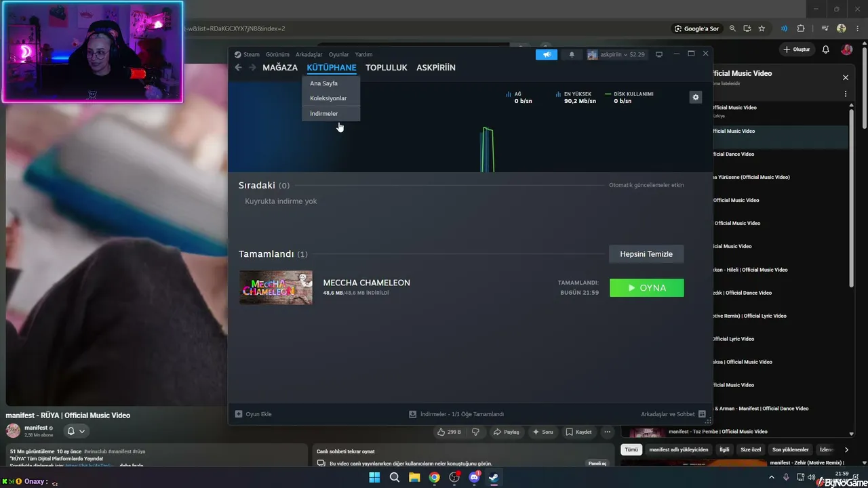
Task: Like the video with thumbs up
Action: click(x=449, y=432)
